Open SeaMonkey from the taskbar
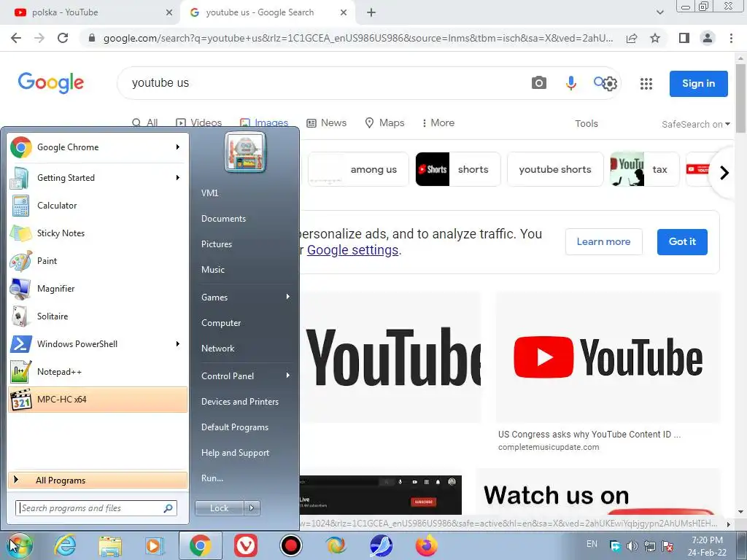The width and height of the screenshot is (747, 560). [381, 545]
